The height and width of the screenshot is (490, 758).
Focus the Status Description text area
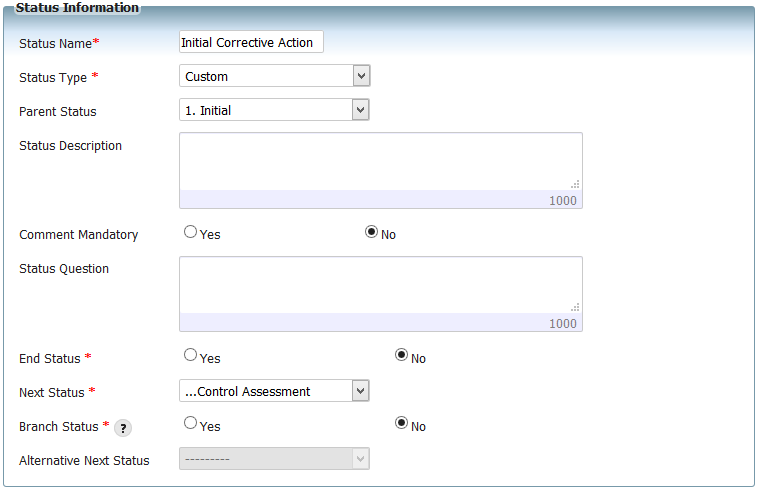point(381,161)
